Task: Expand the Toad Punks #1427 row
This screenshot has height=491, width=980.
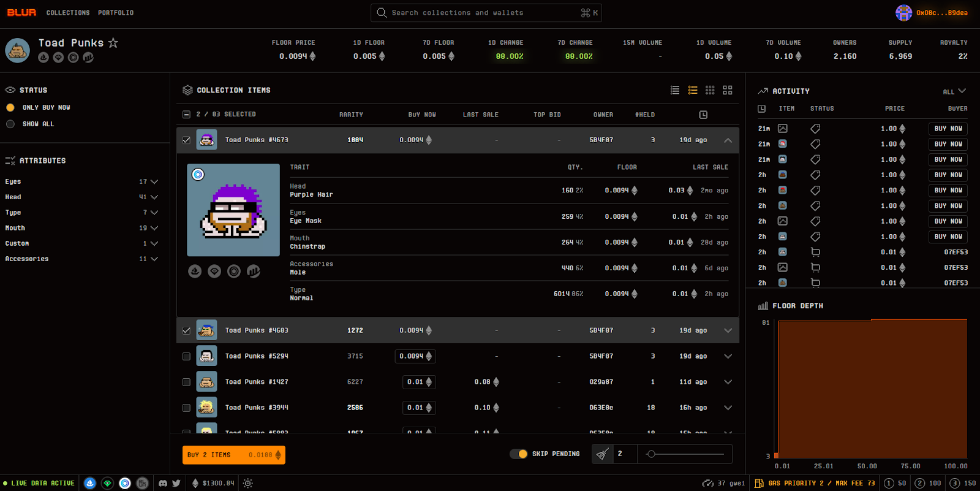Action: [728, 382]
